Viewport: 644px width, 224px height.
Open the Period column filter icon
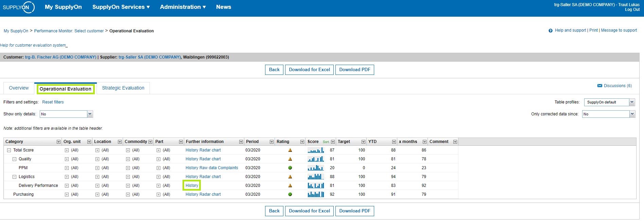tap(272, 142)
